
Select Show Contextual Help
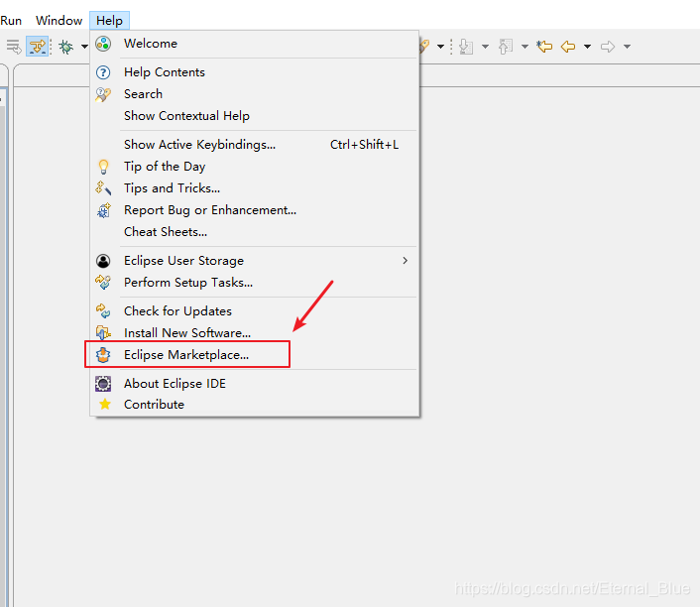255,116
